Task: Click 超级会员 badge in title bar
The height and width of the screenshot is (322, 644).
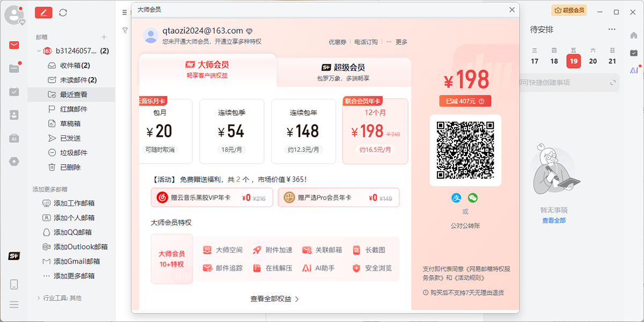Action: pyautogui.click(x=569, y=10)
